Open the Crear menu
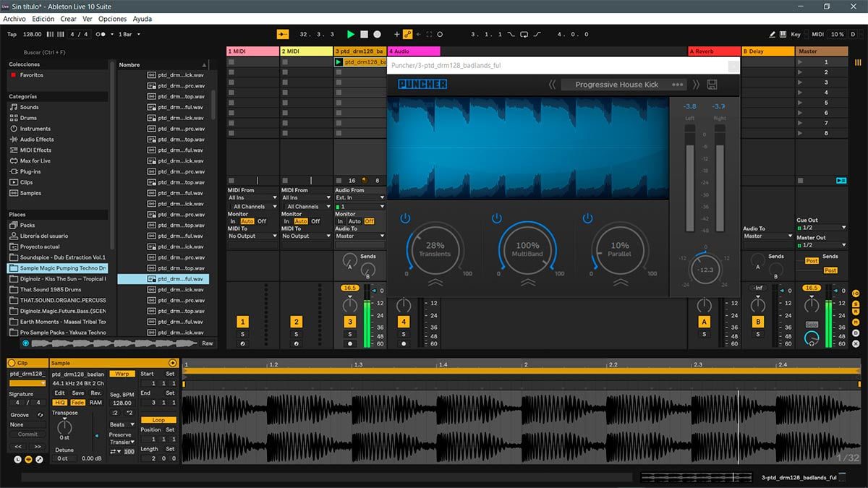Screen dimensions: 868x488 point(68,19)
